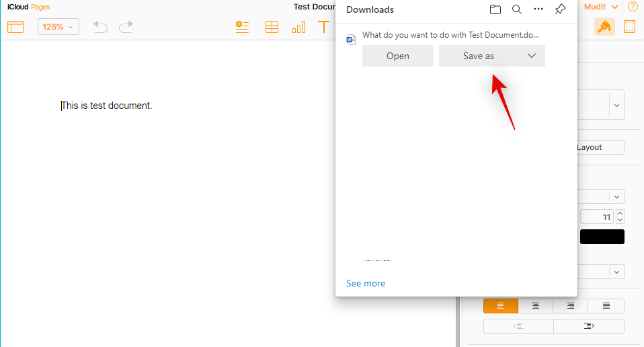Expand the paragraph style dropdown arrow
644x347 pixels.
[616, 106]
